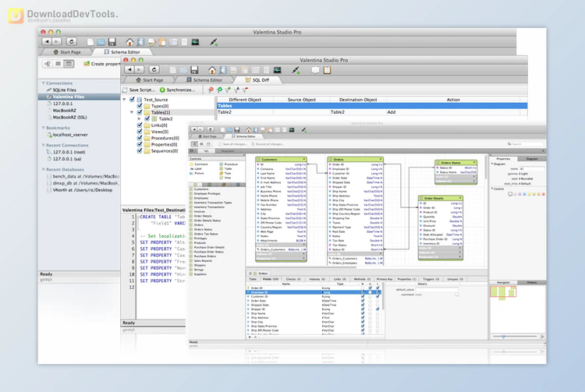Viewport: 585px width, 392px height.
Task: Click the Home icon in the SQL Diff window toolbar
Action: [211, 69]
